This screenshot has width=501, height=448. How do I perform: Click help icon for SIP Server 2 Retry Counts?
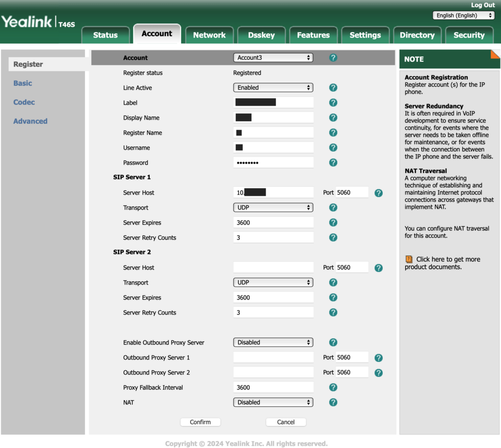tap(333, 313)
